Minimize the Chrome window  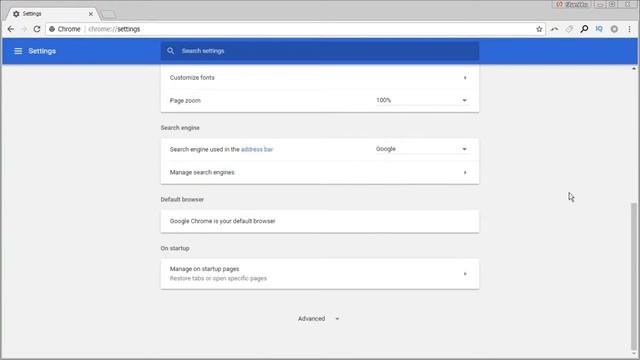coord(600,4)
